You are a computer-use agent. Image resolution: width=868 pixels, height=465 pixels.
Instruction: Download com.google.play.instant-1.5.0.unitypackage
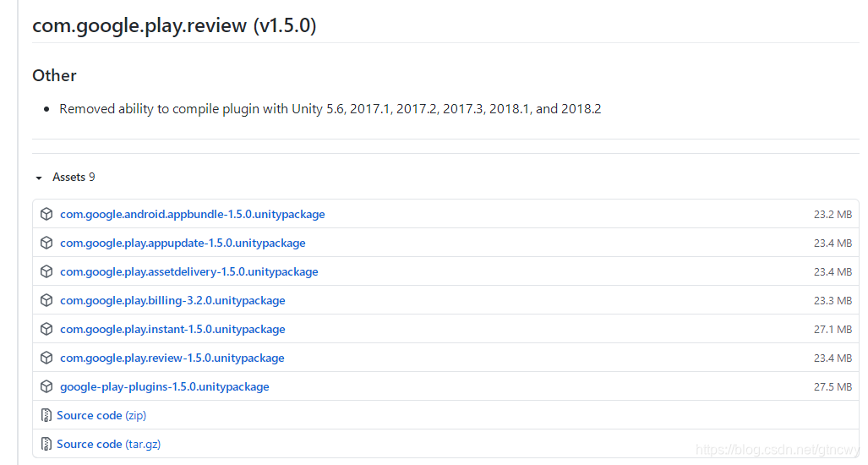tap(172, 330)
